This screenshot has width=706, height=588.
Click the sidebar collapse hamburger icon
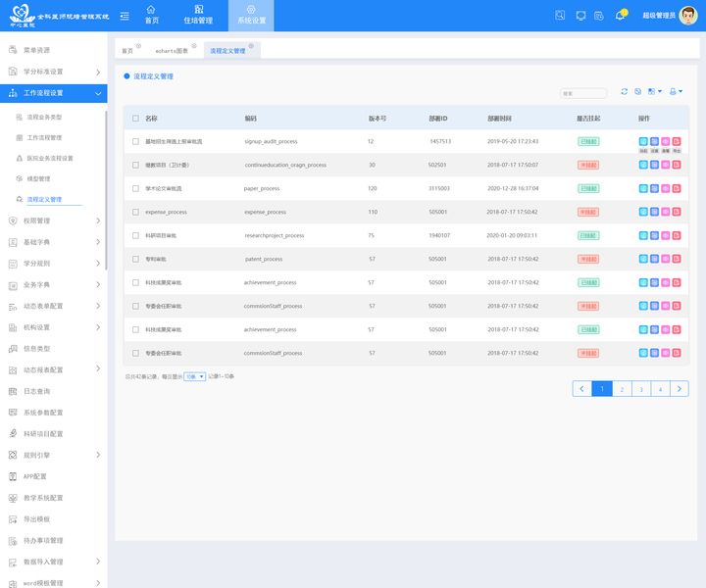point(125,17)
